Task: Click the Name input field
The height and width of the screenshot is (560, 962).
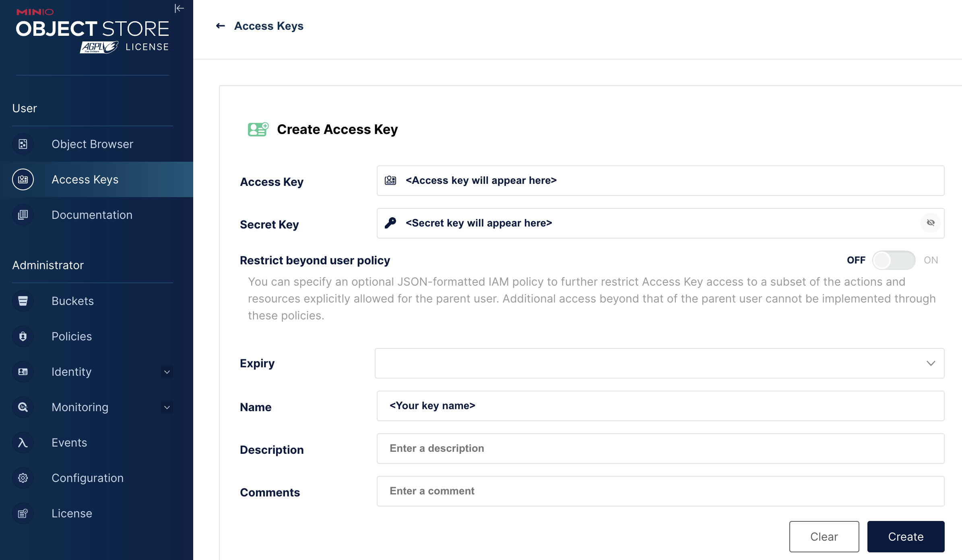Action: click(660, 406)
